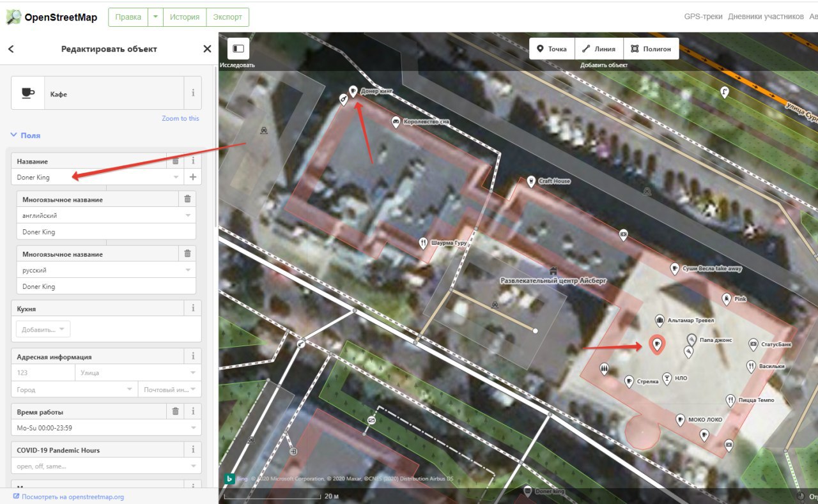This screenshot has width=818, height=504.
Task: Open the английский language dropdown
Action: [188, 216]
